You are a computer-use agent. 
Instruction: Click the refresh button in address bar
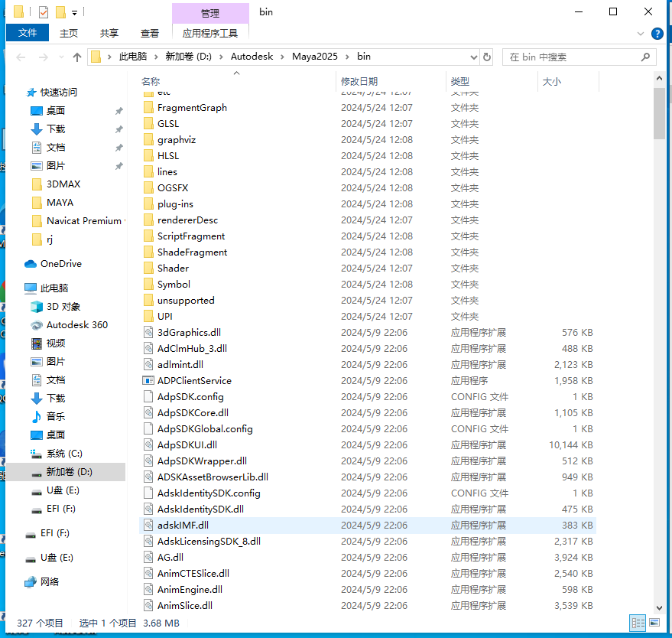tap(487, 57)
